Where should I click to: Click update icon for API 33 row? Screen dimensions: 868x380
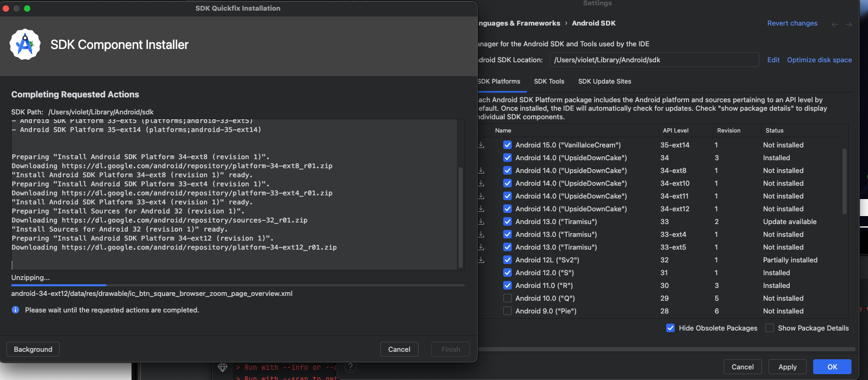(x=481, y=221)
